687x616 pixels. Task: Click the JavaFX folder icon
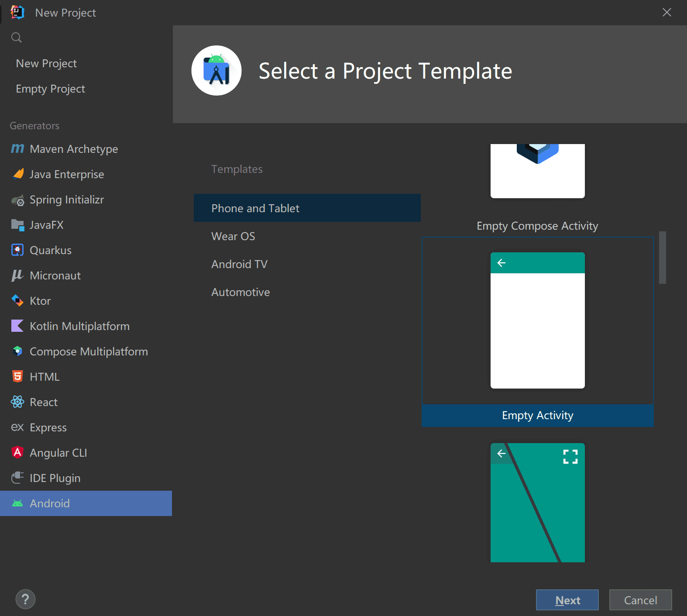17,225
